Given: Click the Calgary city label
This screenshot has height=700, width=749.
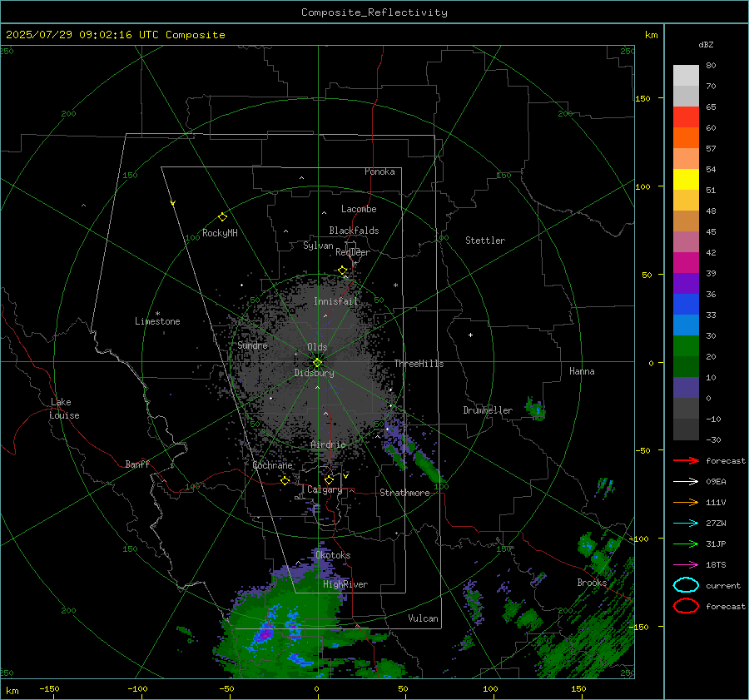Looking at the screenshot, I should pos(325,489).
